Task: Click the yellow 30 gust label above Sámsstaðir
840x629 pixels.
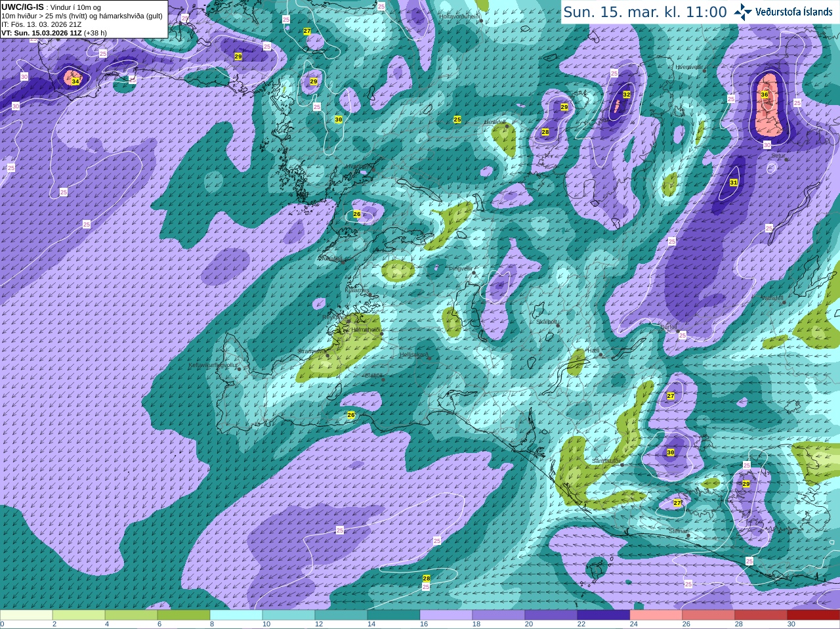Action: 671,452
